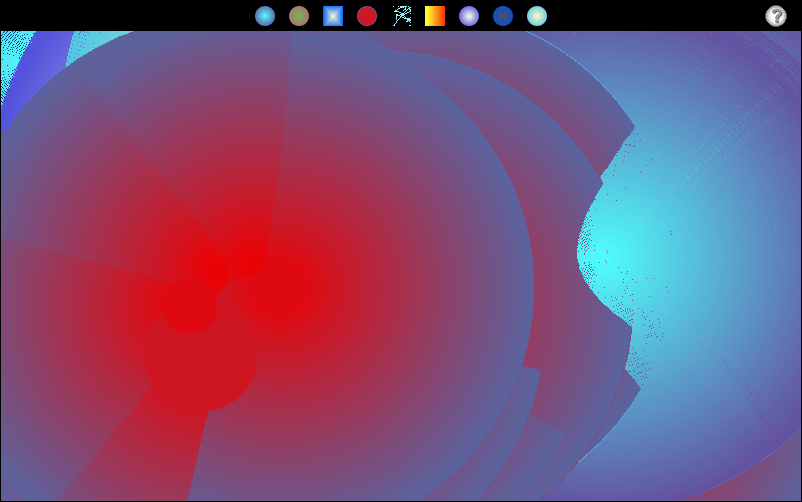The width and height of the screenshot is (802, 502).
Task: Select the pale yellow-centered aqua radial brush
Action: (x=537, y=16)
